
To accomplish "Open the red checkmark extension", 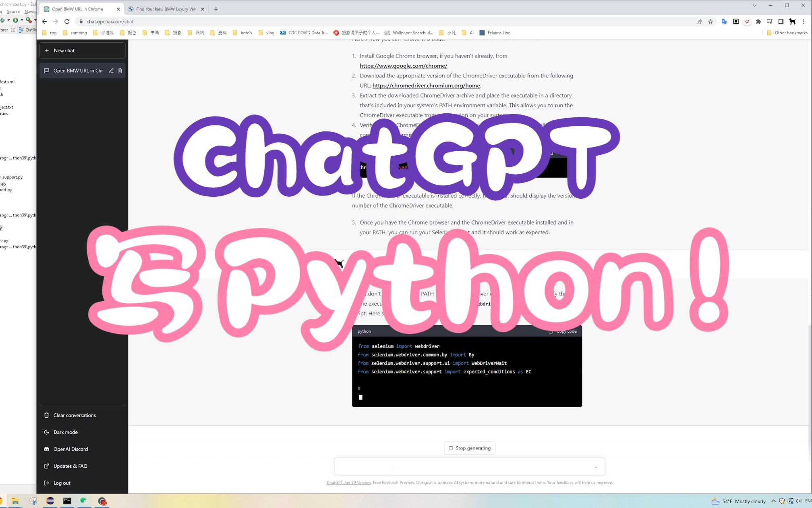I will (747, 21).
